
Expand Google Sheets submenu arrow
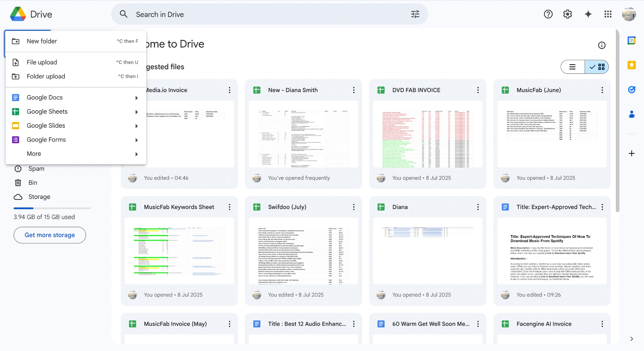136,112
